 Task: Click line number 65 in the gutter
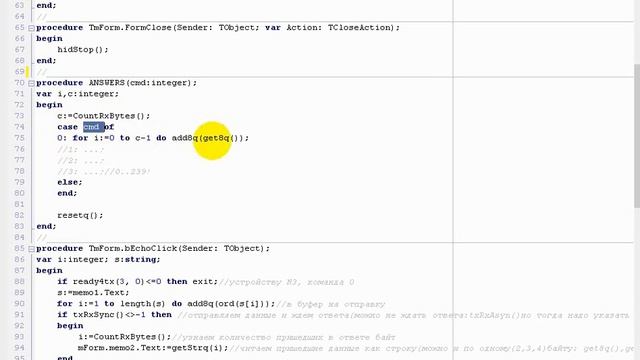pos(19,28)
